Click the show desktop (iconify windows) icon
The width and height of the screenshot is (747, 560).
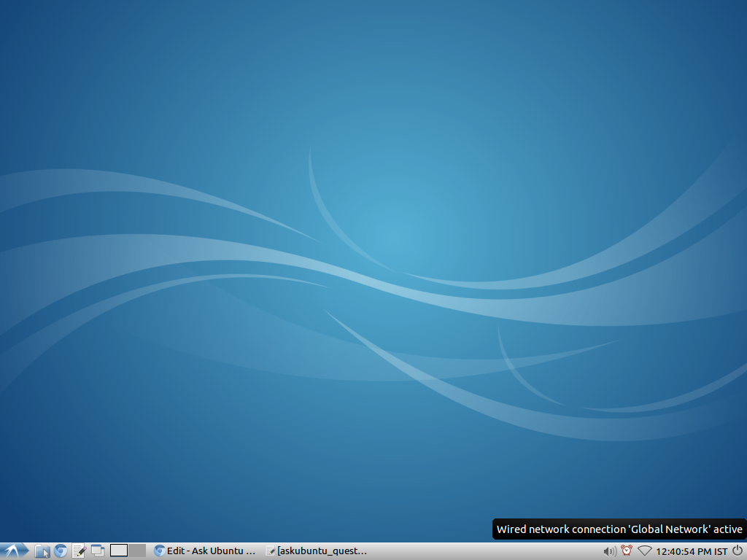[x=98, y=551]
